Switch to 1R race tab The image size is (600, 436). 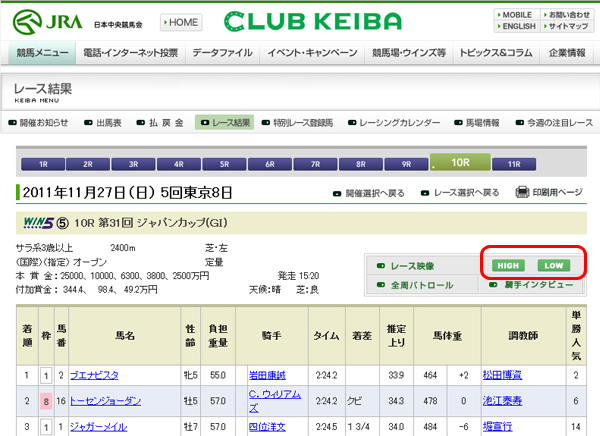pos(43,164)
